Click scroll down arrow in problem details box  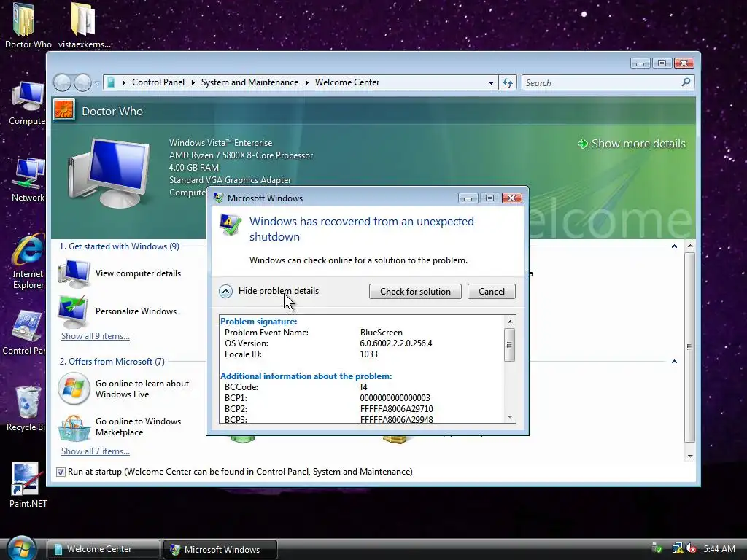point(510,416)
